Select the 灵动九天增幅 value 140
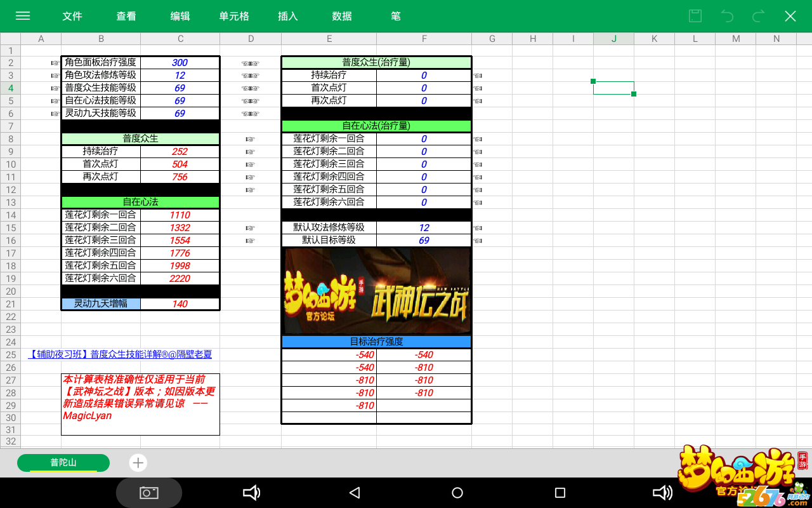This screenshot has height=508, width=812. tap(180, 304)
